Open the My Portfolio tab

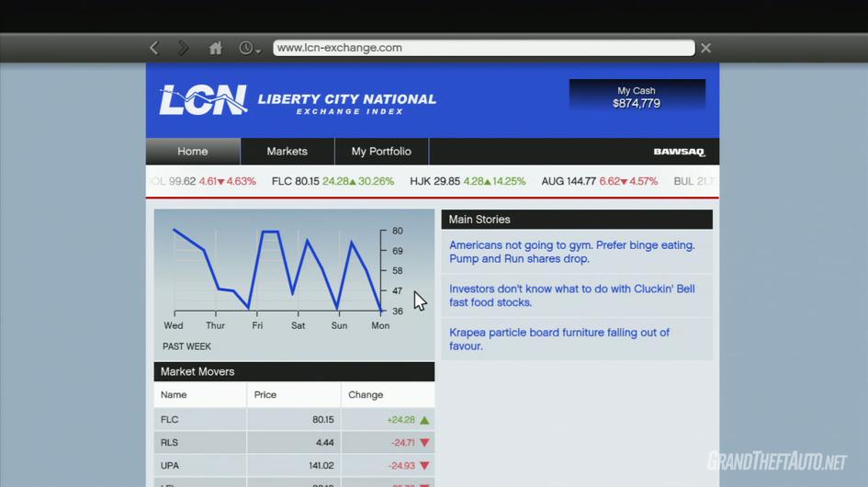381,152
